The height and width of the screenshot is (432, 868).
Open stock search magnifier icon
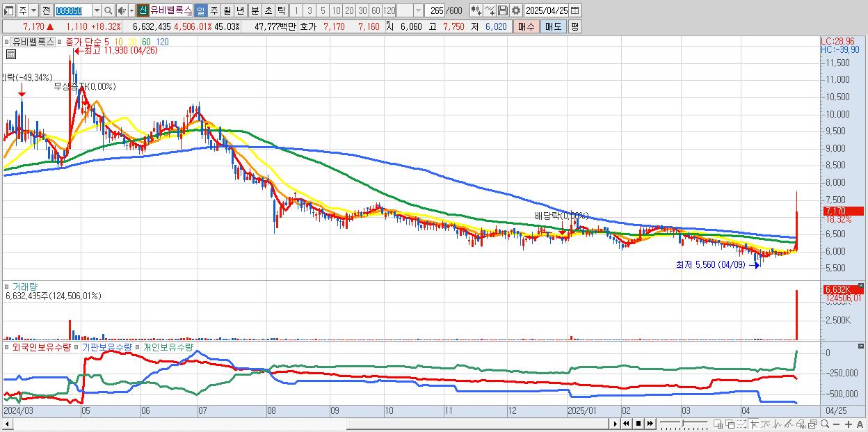108,10
